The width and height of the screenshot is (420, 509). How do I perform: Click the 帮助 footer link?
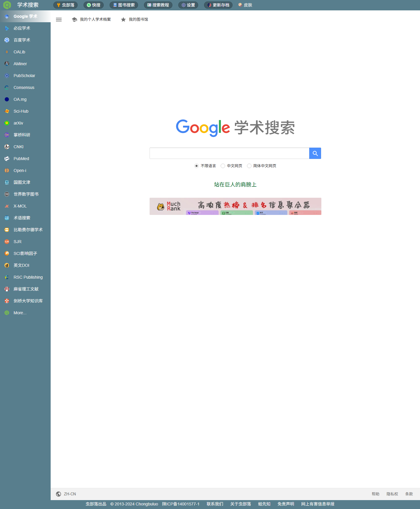(x=376, y=494)
